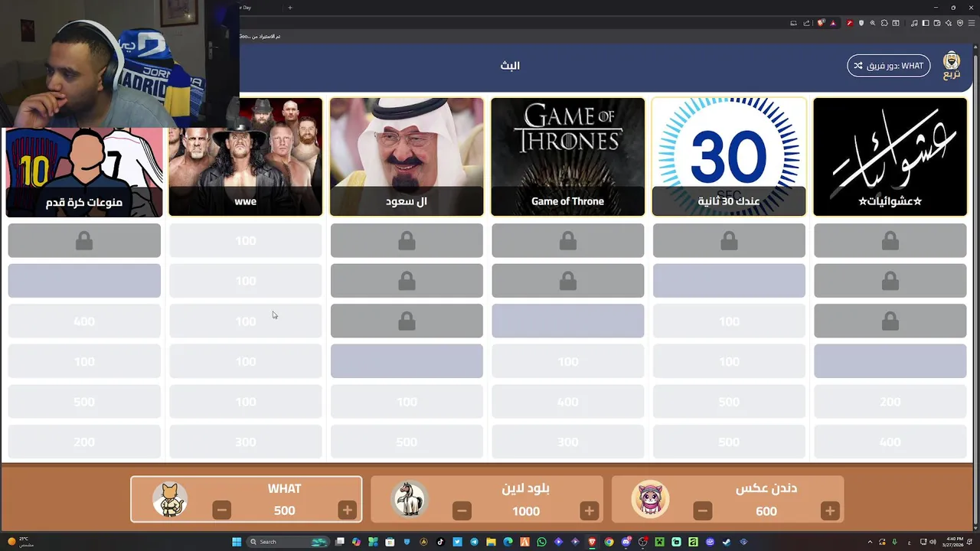The image size is (980, 551).
Task: Select 400 question in football column
Action: [84, 321]
